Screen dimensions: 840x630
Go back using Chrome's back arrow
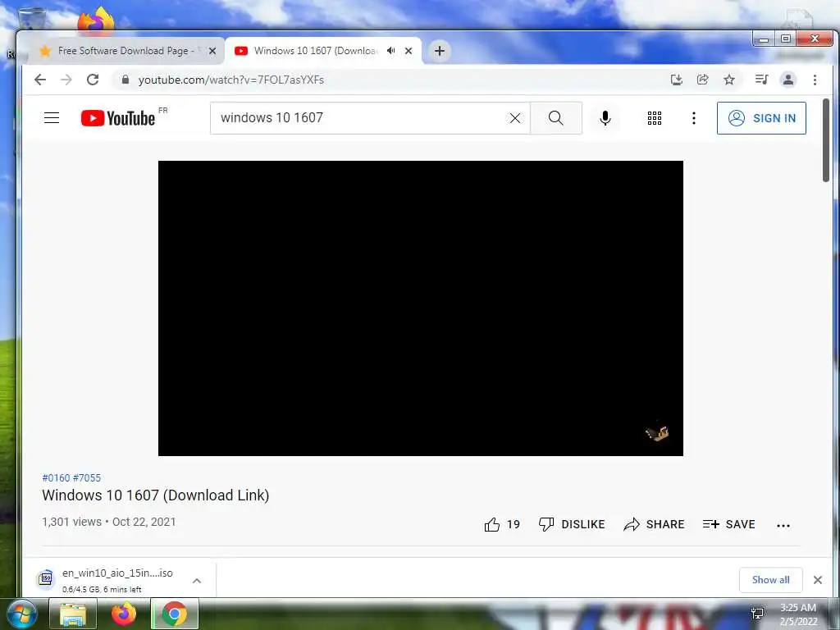click(40, 80)
